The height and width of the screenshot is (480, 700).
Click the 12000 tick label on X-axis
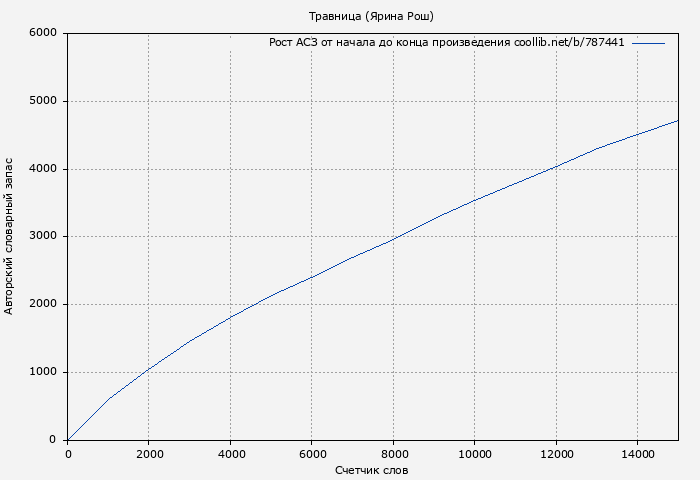[556, 454]
